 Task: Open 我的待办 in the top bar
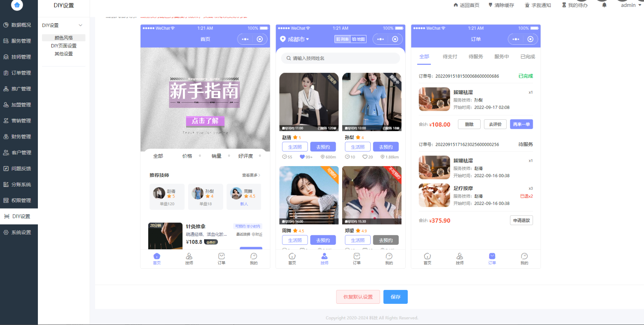point(575,5)
